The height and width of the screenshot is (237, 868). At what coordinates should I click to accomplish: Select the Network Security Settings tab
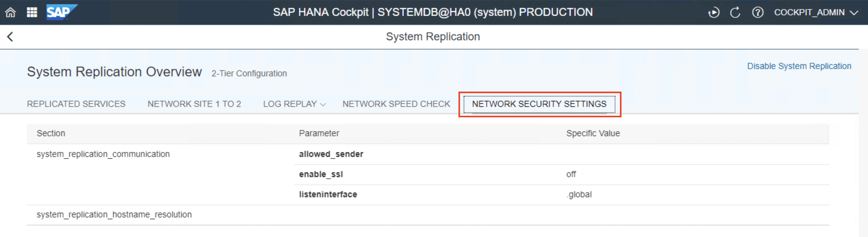539,104
